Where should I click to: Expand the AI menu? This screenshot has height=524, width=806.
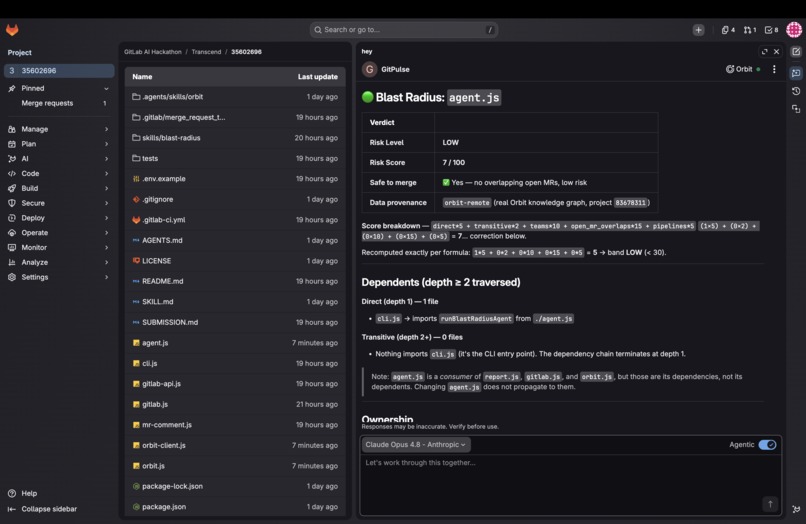pos(106,159)
